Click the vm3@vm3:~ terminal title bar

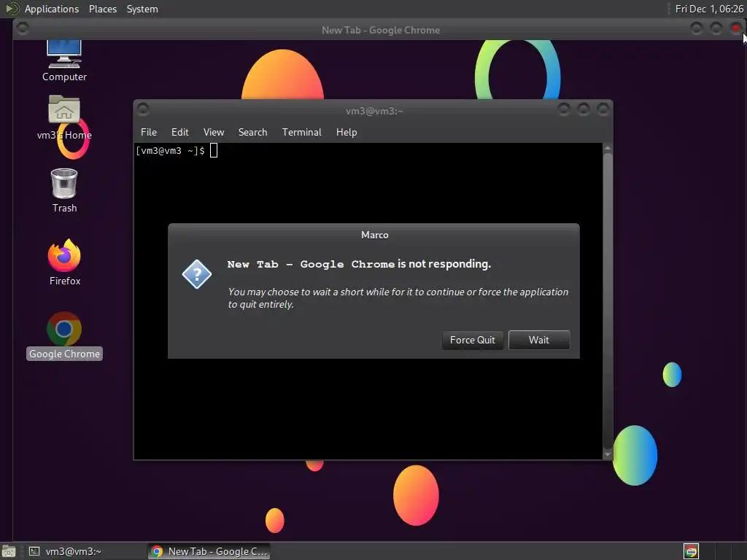[374, 111]
